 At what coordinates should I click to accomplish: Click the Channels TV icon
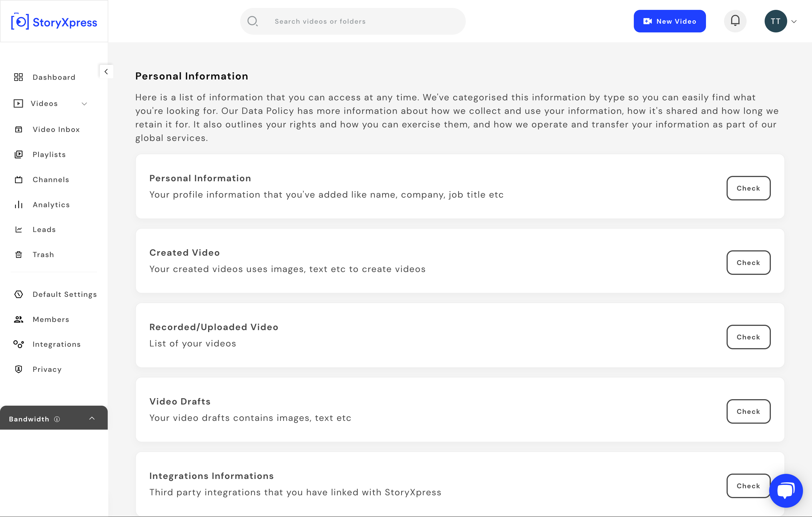coord(19,179)
